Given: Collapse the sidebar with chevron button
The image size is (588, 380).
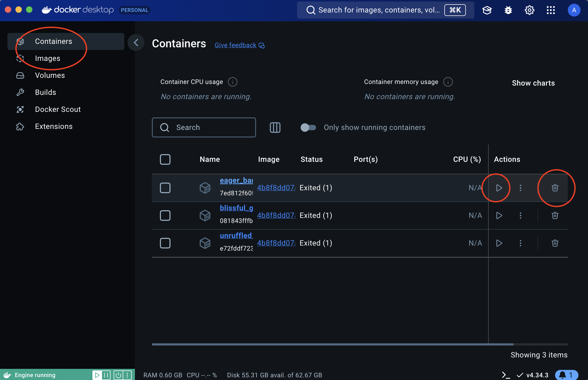Looking at the screenshot, I should (136, 43).
